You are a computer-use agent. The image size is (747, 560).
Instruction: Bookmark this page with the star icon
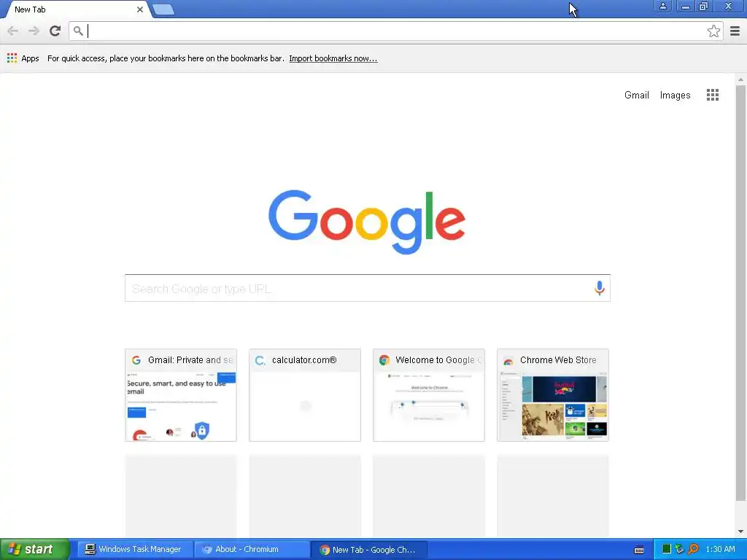(713, 31)
